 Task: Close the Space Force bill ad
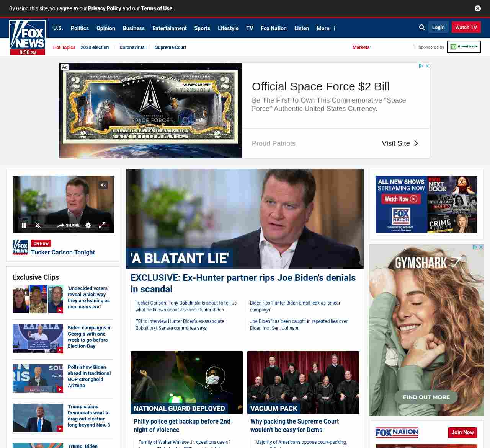coord(428,66)
